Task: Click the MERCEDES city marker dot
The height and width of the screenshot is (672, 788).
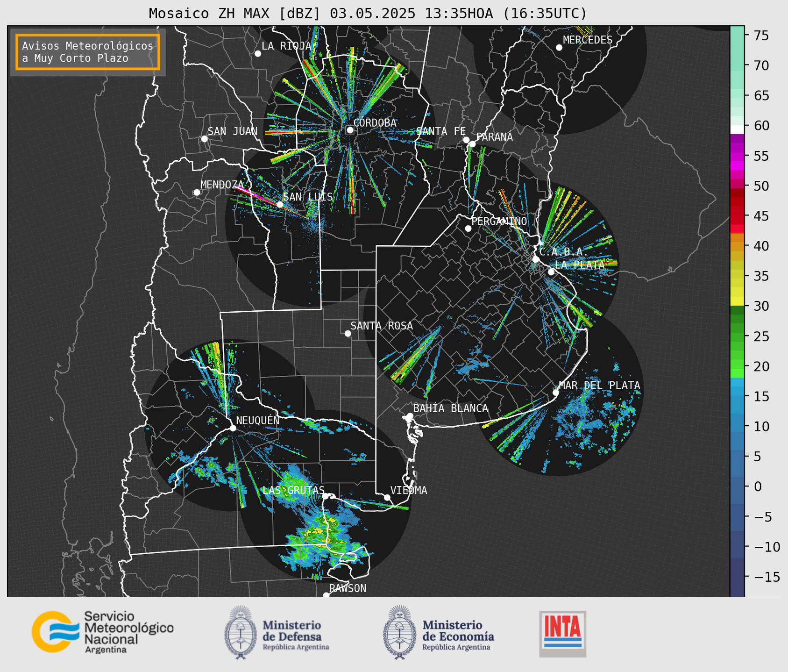Action: (559, 48)
